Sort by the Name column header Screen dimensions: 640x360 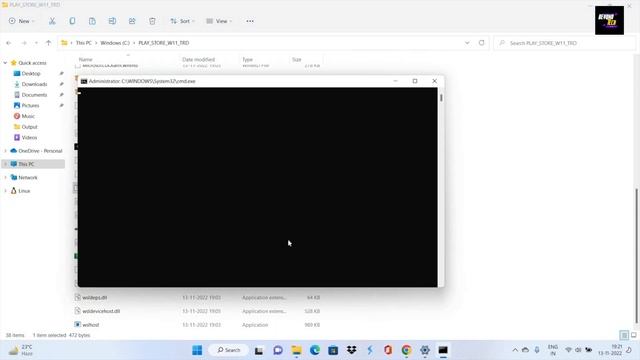86,60
